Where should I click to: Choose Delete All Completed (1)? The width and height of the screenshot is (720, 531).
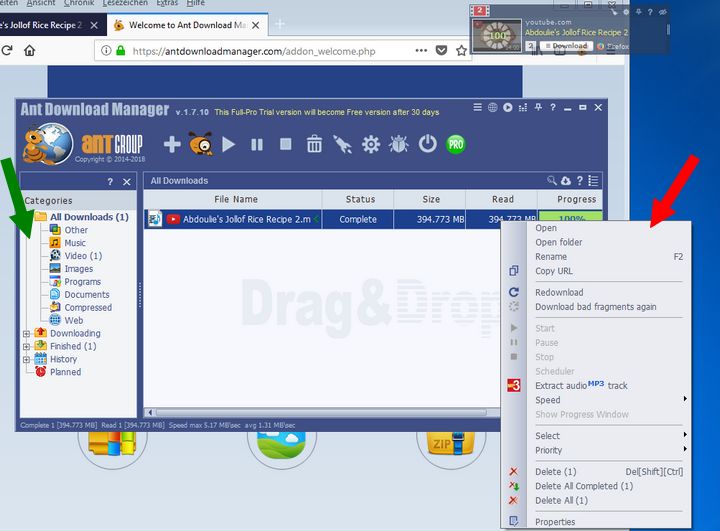pyautogui.click(x=584, y=486)
